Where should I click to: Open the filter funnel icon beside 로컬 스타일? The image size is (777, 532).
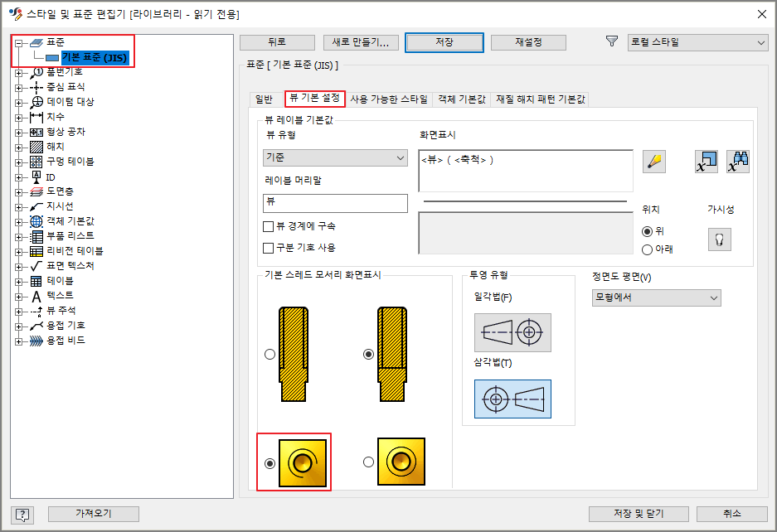coord(612,41)
